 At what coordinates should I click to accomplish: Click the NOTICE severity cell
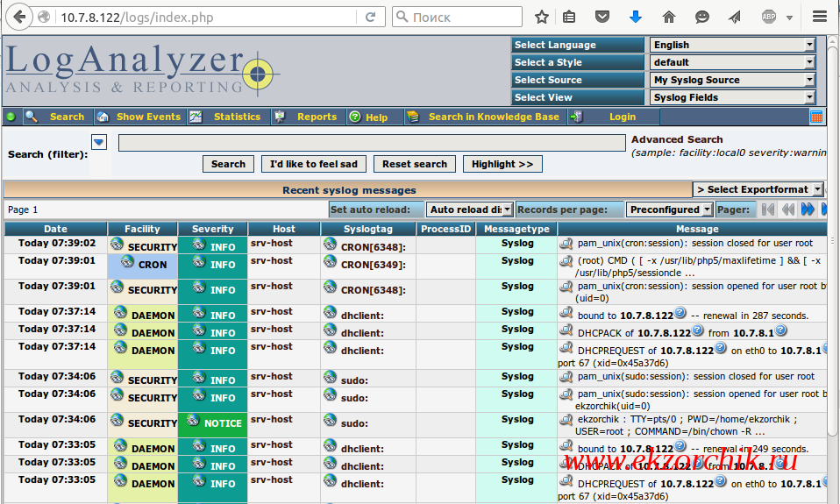[213, 423]
